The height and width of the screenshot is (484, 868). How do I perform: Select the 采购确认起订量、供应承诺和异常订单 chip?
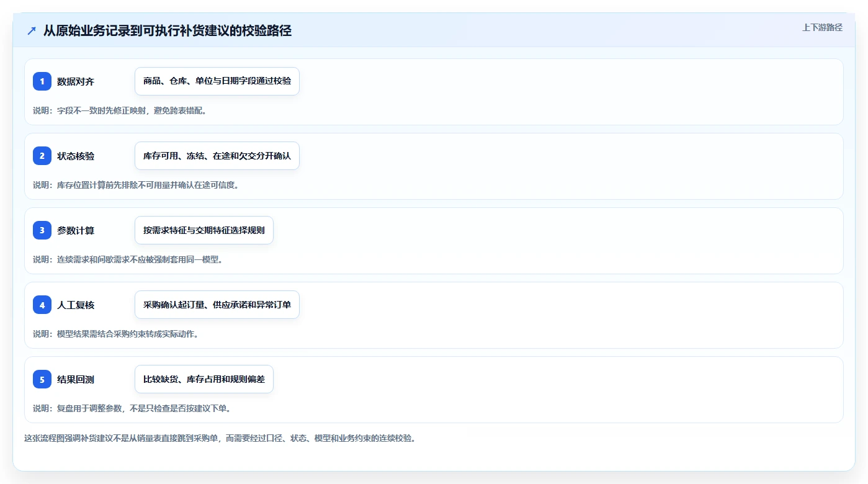217,305
